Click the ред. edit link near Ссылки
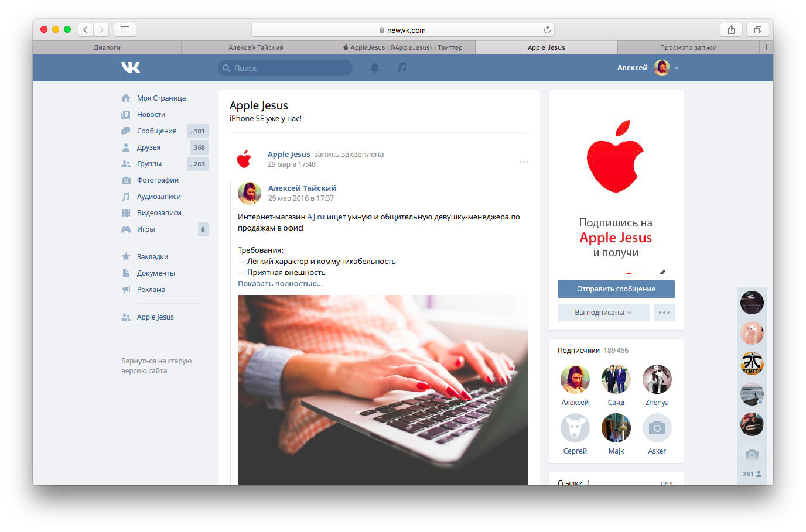Screen dimensions: 806x532 [x=667, y=483]
